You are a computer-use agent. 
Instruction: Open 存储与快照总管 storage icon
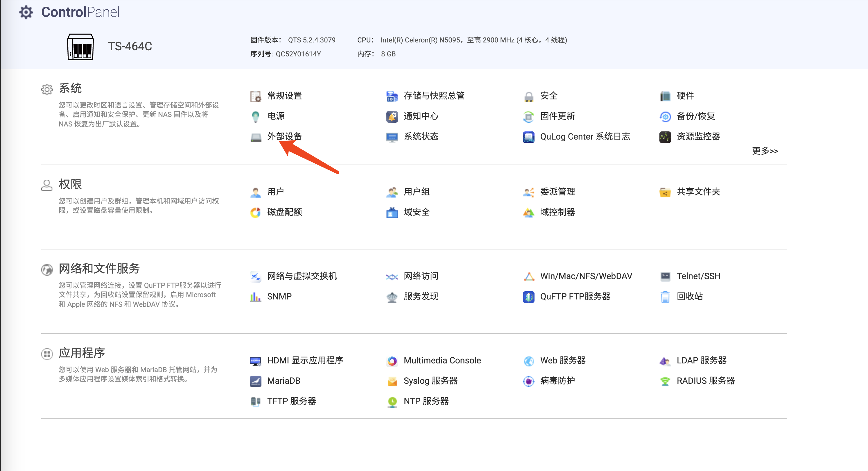[x=392, y=97]
